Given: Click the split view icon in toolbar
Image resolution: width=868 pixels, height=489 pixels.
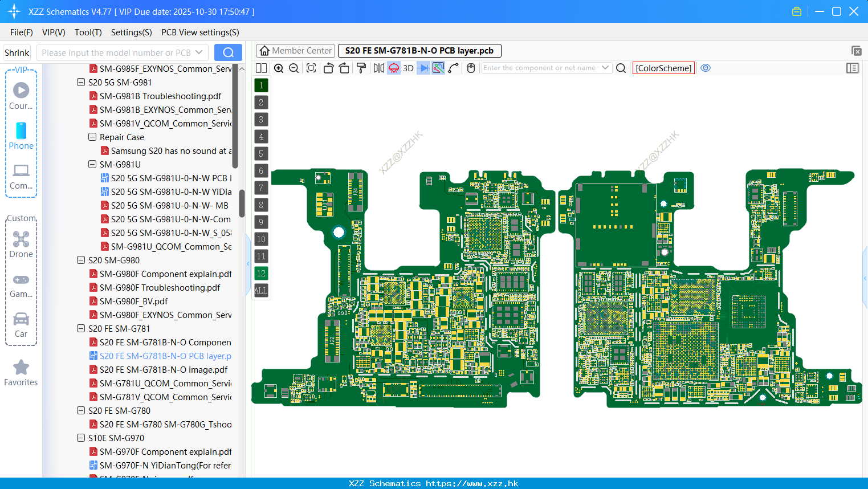Looking at the screenshot, I should tap(261, 68).
